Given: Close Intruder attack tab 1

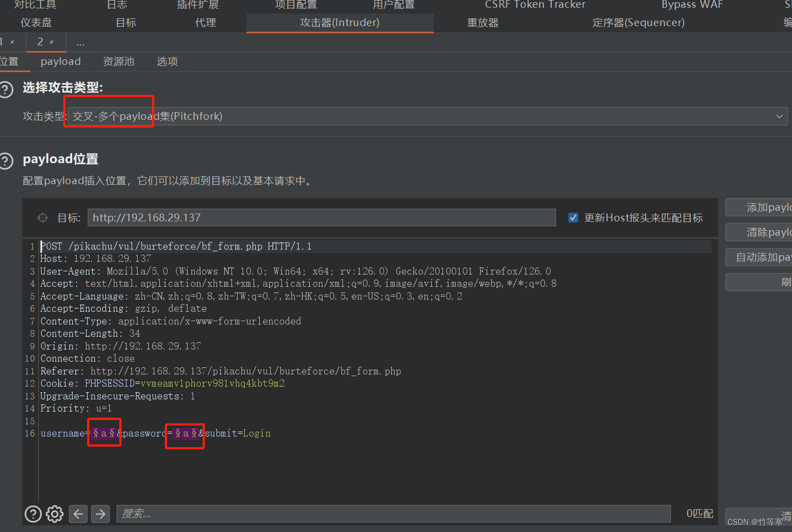Looking at the screenshot, I should 12,42.
